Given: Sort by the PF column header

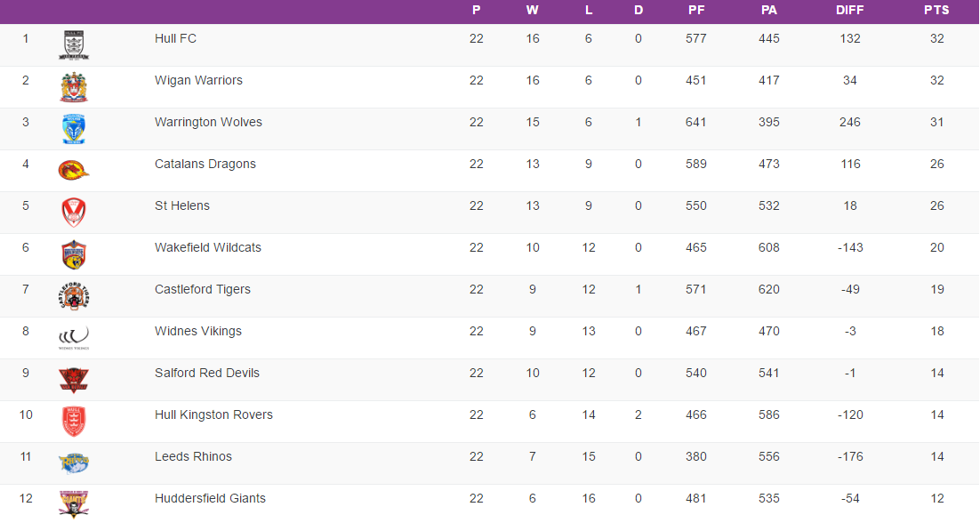Looking at the screenshot, I should click(696, 11).
